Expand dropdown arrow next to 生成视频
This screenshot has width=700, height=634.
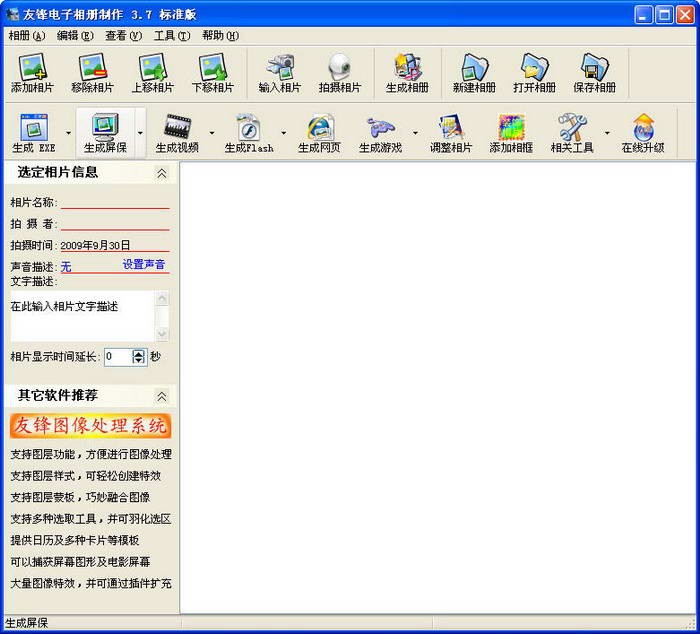point(212,133)
